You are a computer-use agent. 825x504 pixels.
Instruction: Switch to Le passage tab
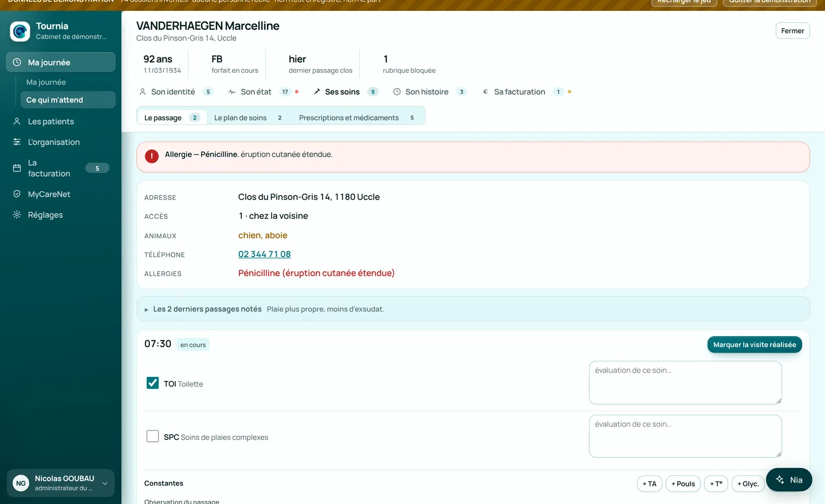171,117
